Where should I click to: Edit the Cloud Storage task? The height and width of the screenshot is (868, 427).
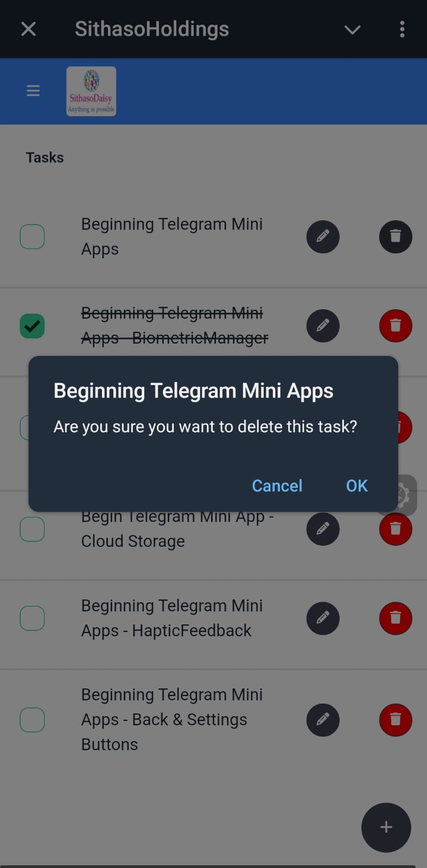[323, 529]
